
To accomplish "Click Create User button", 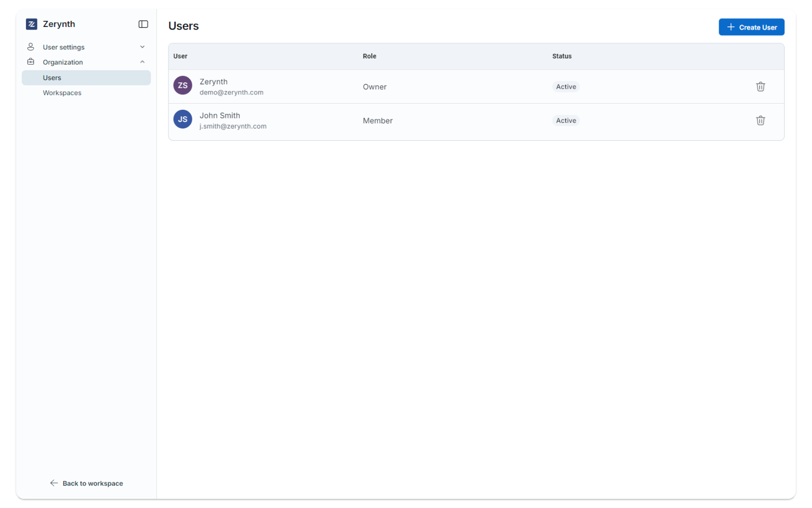I will coord(751,27).
